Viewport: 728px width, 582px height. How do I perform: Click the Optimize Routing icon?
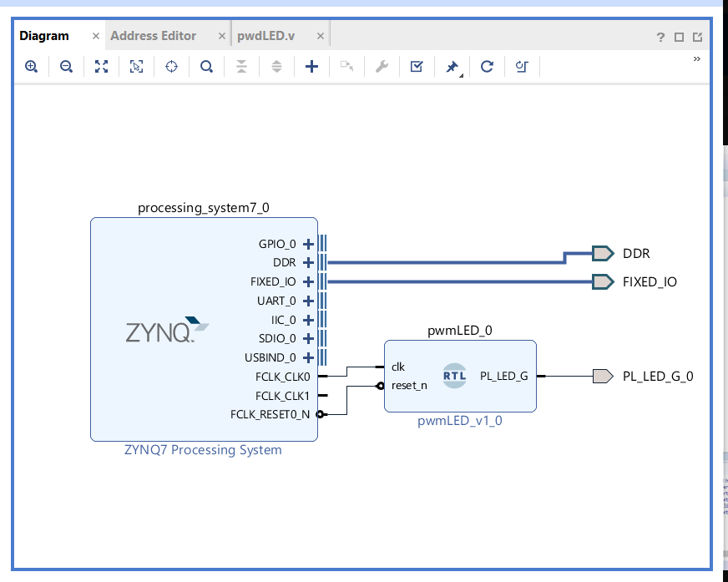(x=522, y=67)
